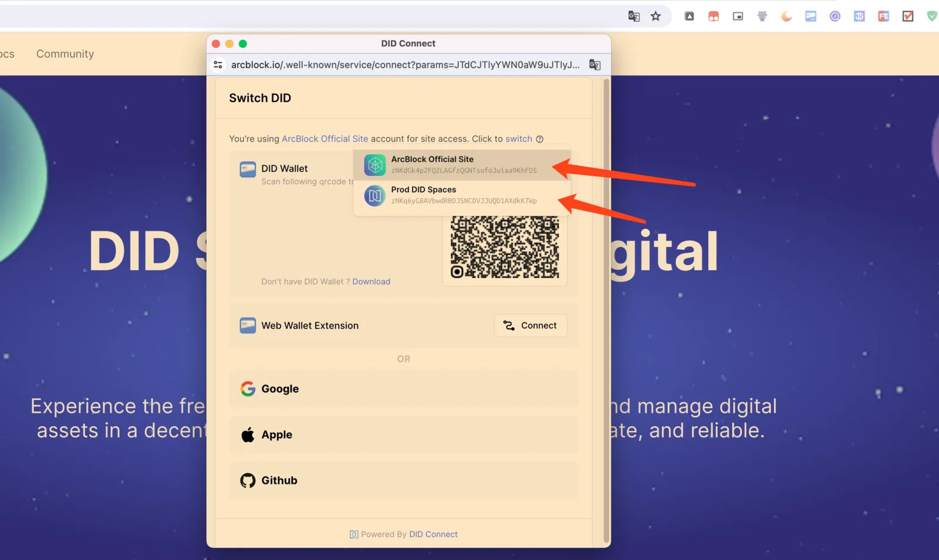The height and width of the screenshot is (560, 939).
Task: Open the DID Connect footer link
Action: (x=433, y=534)
